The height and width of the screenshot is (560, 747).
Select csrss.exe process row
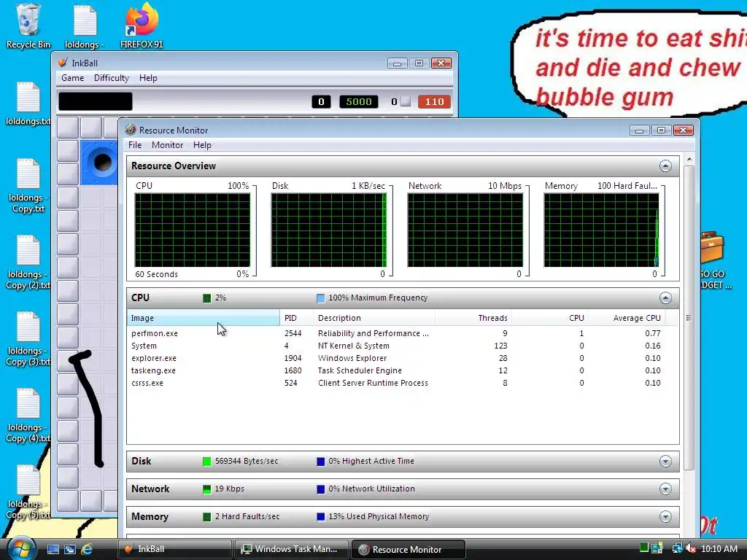pyautogui.click(x=396, y=383)
